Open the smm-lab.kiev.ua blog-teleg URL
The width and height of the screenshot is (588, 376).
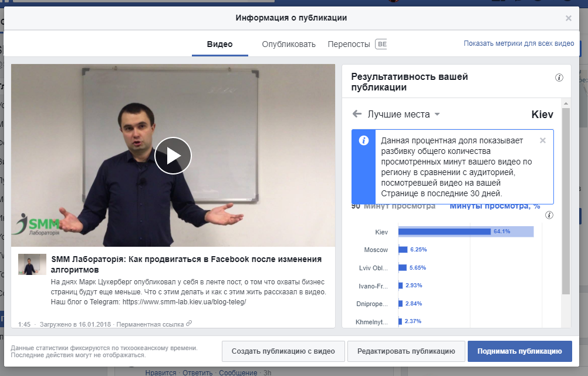click(184, 302)
